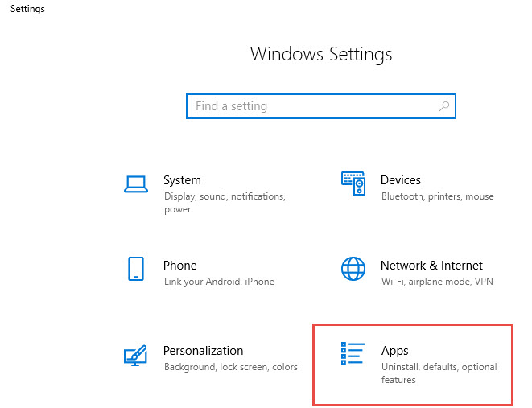Click the Phone handset icon
This screenshot has height=408, width=532.
click(135, 269)
